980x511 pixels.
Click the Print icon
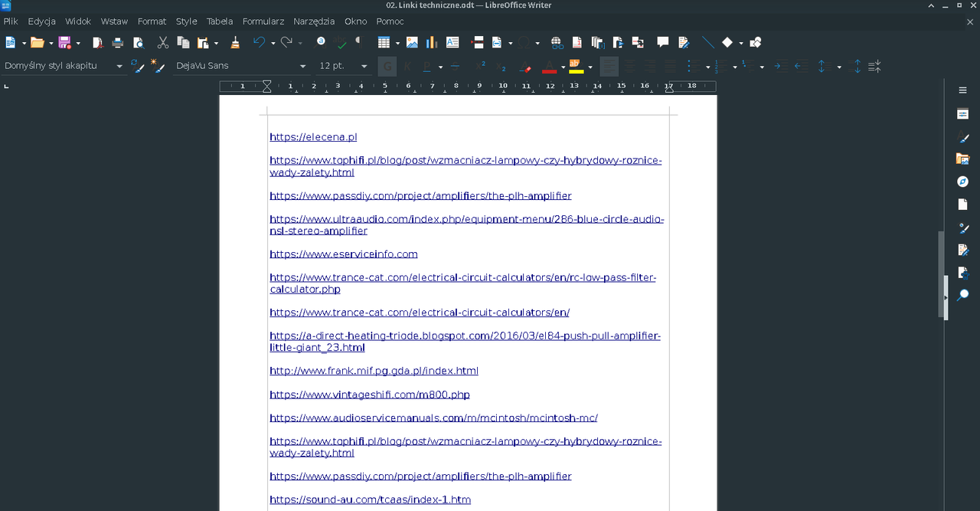pyautogui.click(x=117, y=42)
